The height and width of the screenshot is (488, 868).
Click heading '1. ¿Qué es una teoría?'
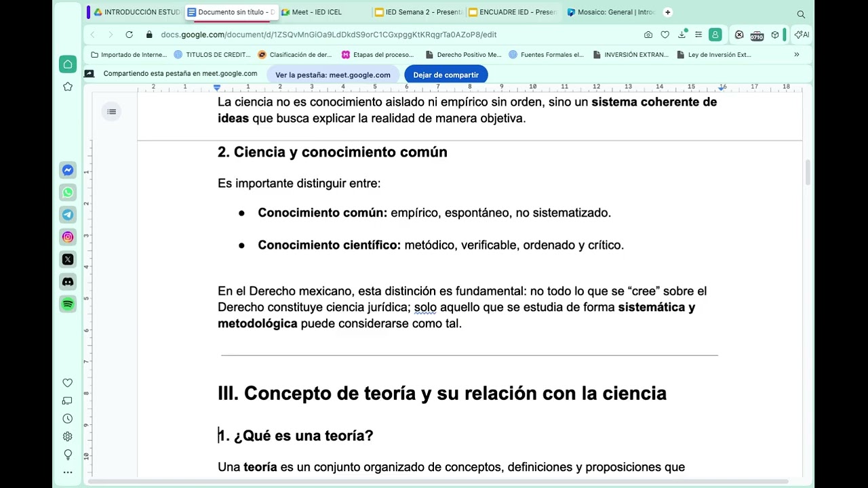[x=295, y=436]
